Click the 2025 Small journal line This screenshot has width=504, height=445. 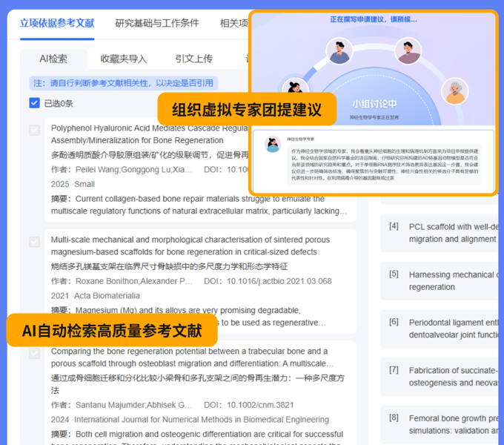pyautogui.click(x=73, y=184)
